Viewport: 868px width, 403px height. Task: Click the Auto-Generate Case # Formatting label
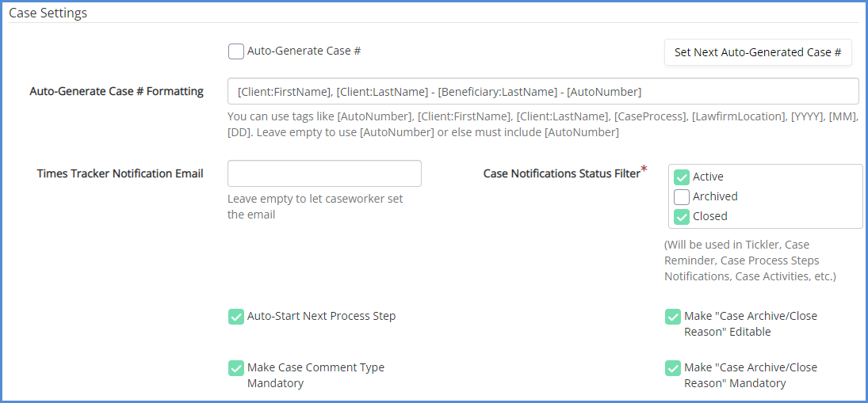(117, 91)
